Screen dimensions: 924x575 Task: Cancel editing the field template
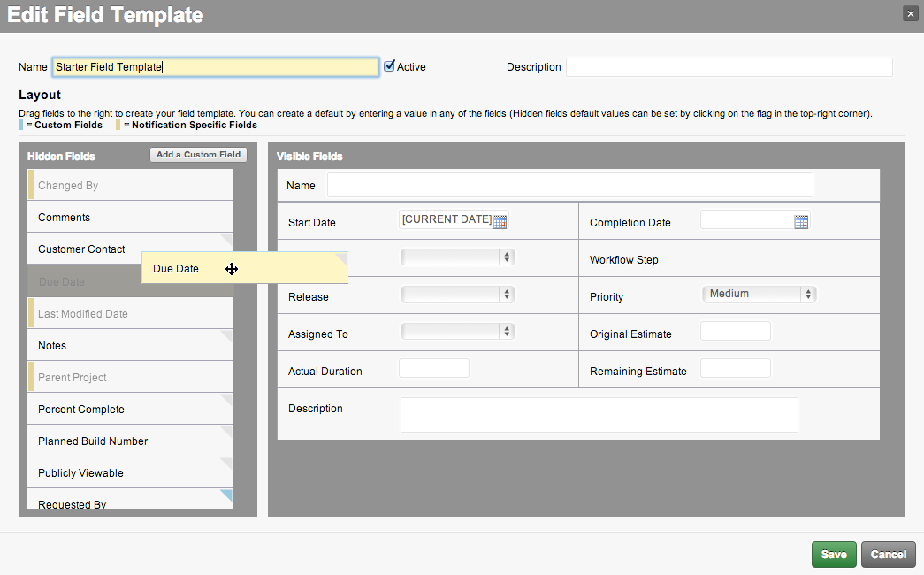coord(889,555)
